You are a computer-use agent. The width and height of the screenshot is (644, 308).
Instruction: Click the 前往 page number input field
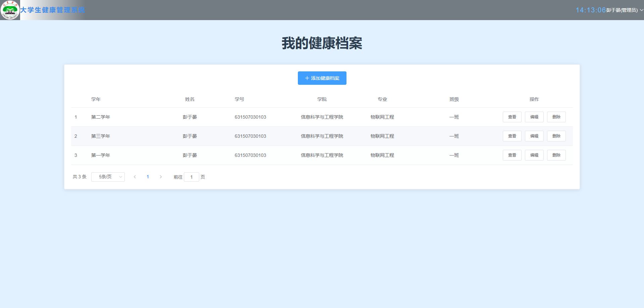point(192,177)
